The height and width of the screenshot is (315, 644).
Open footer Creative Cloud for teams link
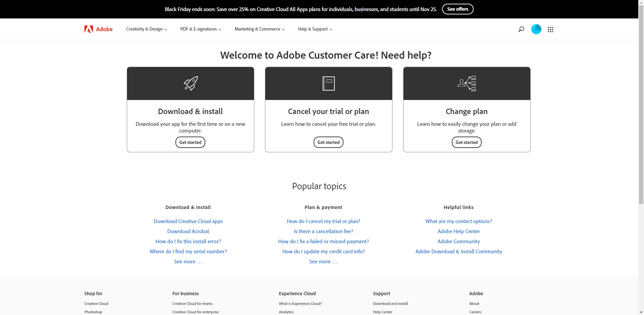[x=193, y=304]
